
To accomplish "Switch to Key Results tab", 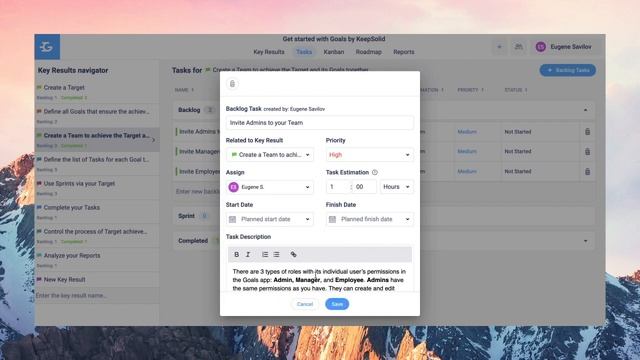I will click(269, 52).
